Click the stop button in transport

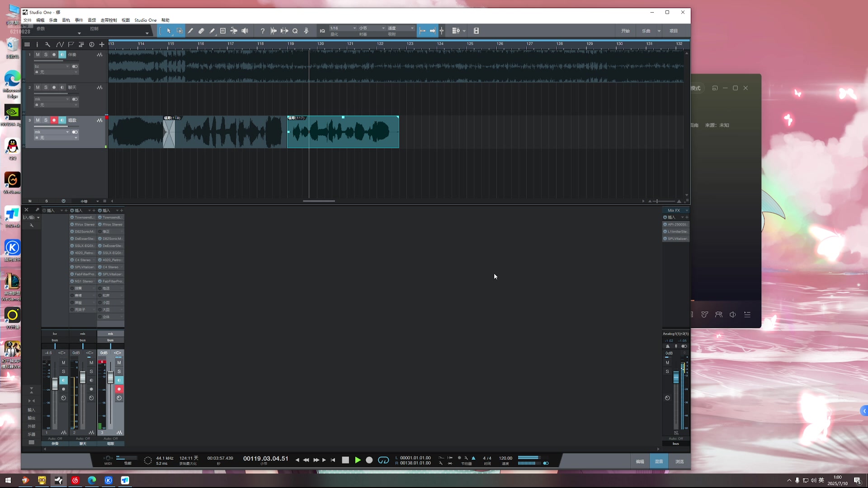point(345,460)
